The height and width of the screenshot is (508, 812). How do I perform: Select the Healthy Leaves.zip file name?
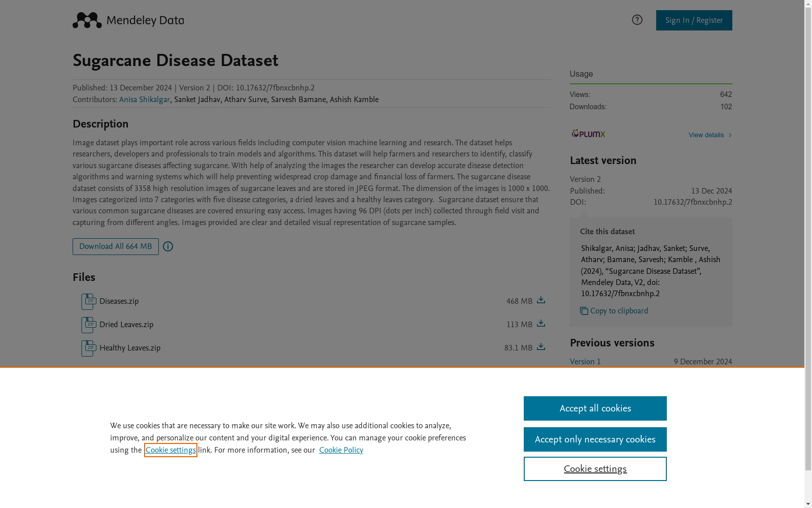point(130,348)
